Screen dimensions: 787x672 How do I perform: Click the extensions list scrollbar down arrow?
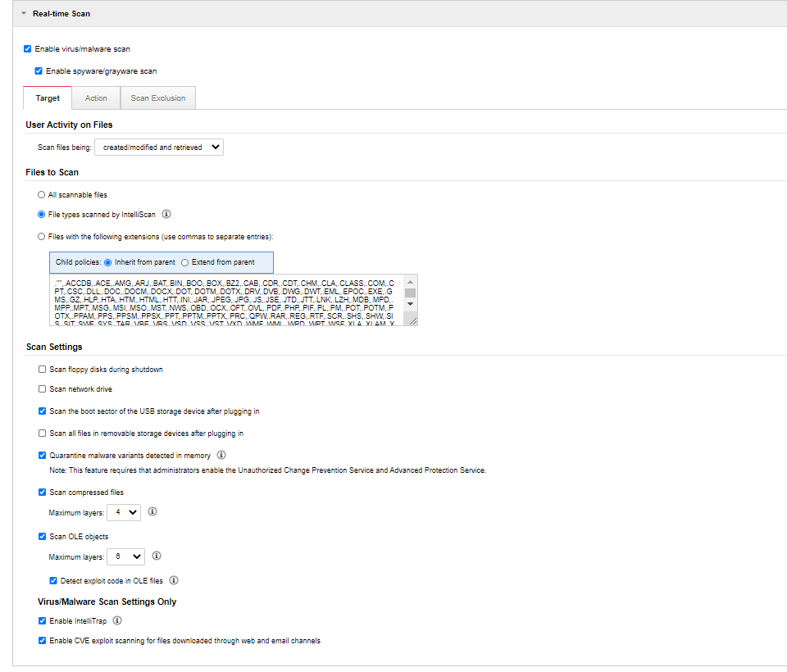point(410,304)
